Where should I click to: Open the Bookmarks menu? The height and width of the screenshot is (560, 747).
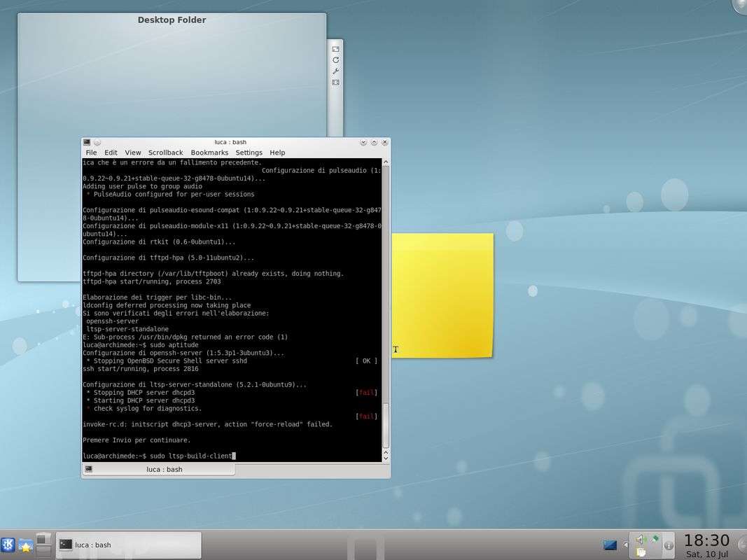pyautogui.click(x=209, y=153)
